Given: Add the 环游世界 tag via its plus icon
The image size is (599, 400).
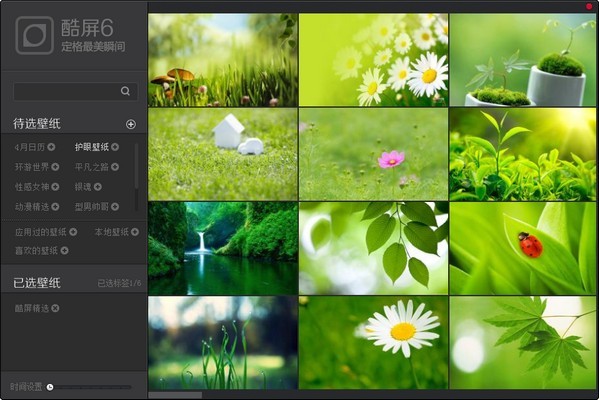Looking at the screenshot, I should (55, 167).
